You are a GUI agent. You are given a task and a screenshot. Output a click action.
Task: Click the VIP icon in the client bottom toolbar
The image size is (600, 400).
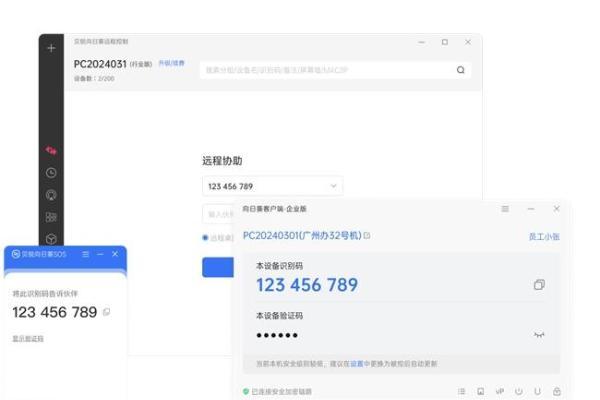click(x=500, y=391)
